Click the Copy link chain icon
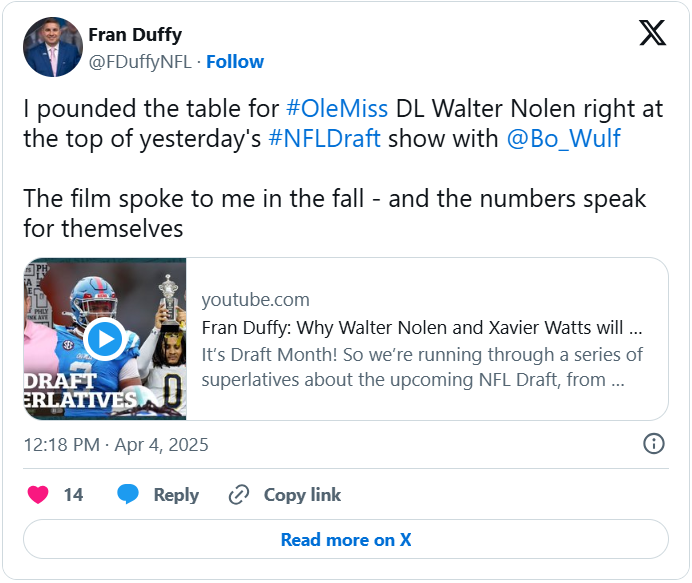Image resolution: width=692 pixels, height=583 pixels. [238, 495]
